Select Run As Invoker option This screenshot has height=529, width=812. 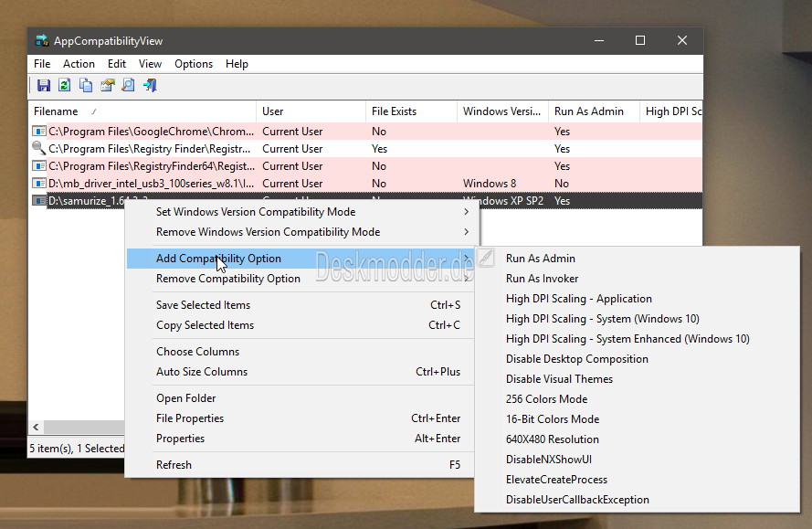click(637, 279)
